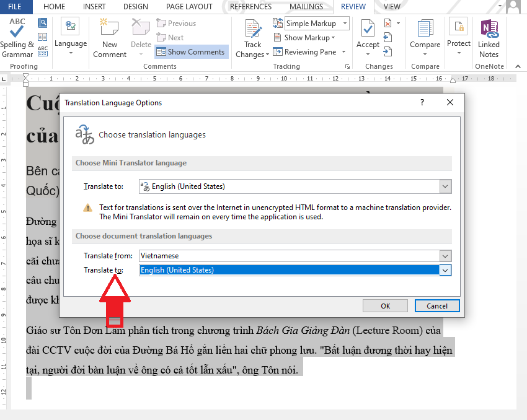Screen dimensions: 527x420
Task: Open the Language tool icon
Action: click(70, 26)
